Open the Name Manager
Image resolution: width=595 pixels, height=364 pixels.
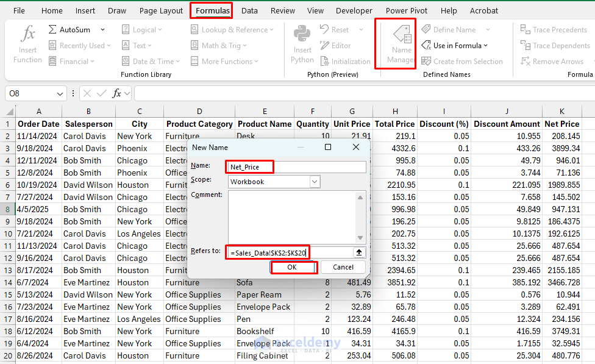click(402, 44)
